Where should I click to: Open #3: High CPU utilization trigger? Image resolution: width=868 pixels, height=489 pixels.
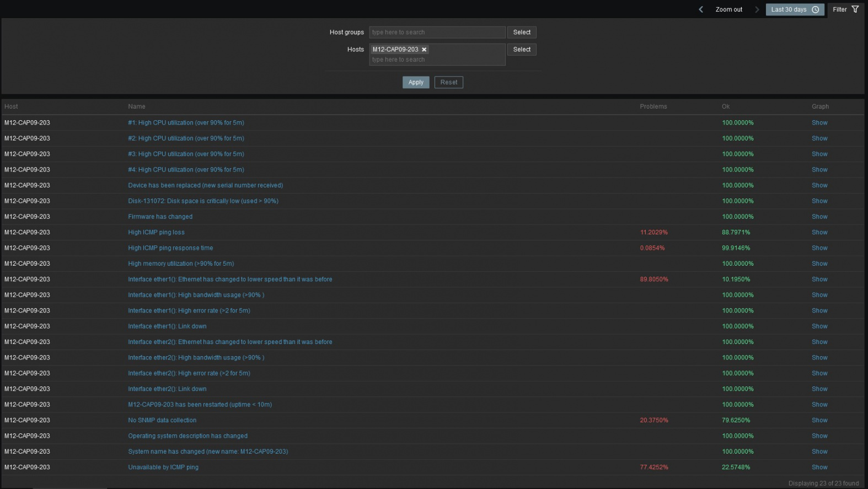186,154
